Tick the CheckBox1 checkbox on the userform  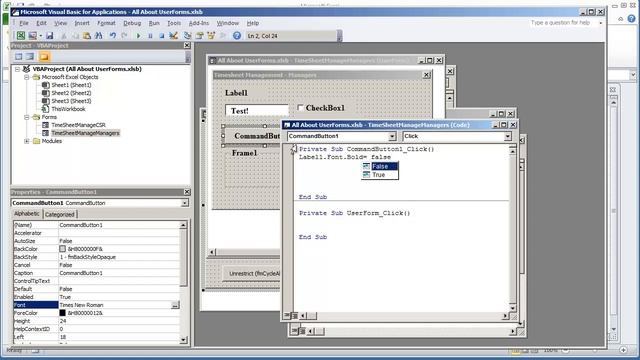click(300, 108)
